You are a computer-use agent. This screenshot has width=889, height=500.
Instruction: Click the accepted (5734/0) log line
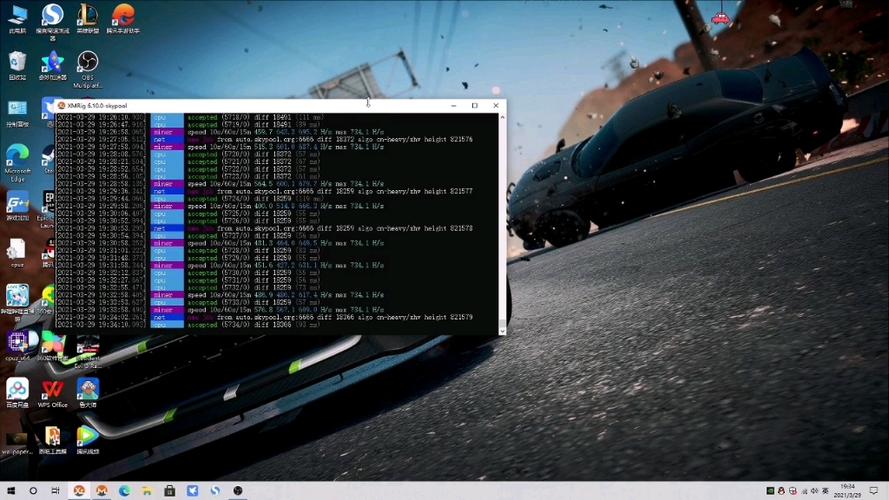click(x=189, y=325)
